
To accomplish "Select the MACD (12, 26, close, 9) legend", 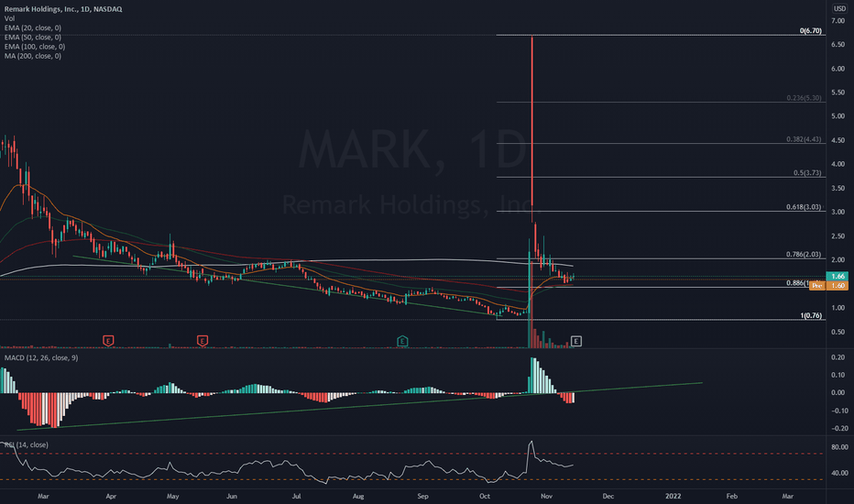I will click(41, 358).
